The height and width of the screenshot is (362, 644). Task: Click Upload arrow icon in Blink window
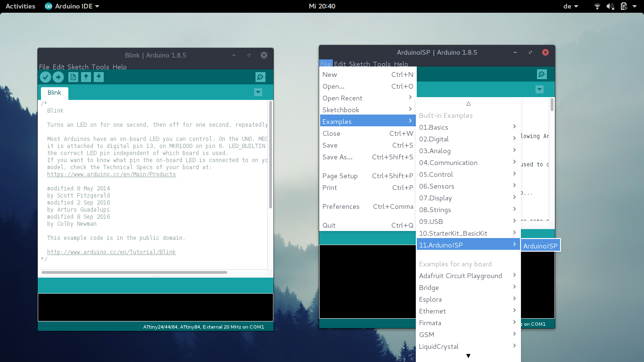58,77
